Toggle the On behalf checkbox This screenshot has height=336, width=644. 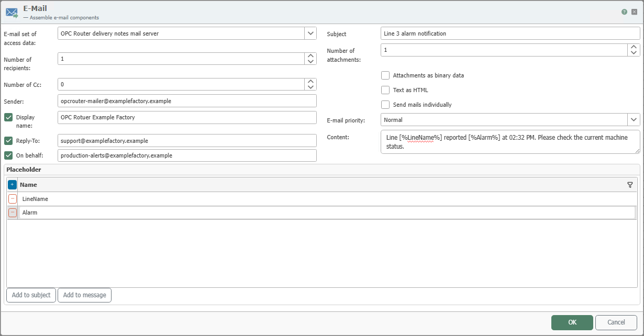pyautogui.click(x=8, y=155)
